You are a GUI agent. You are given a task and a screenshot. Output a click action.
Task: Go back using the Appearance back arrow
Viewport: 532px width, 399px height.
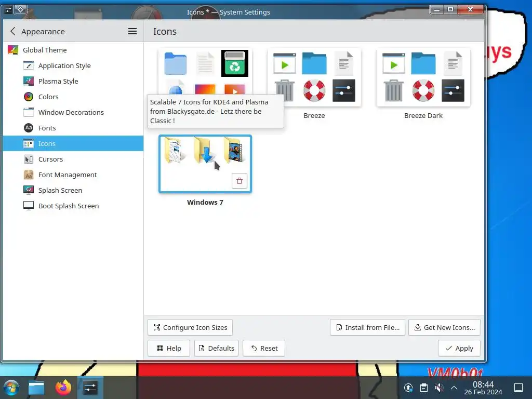[13, 31]
